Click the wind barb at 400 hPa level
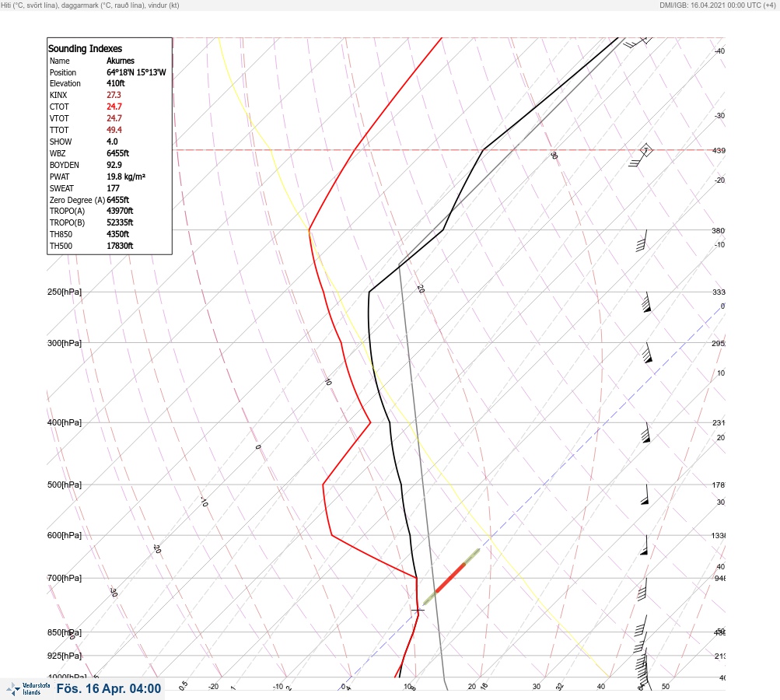780x700 pixels. tap(645, 433)
